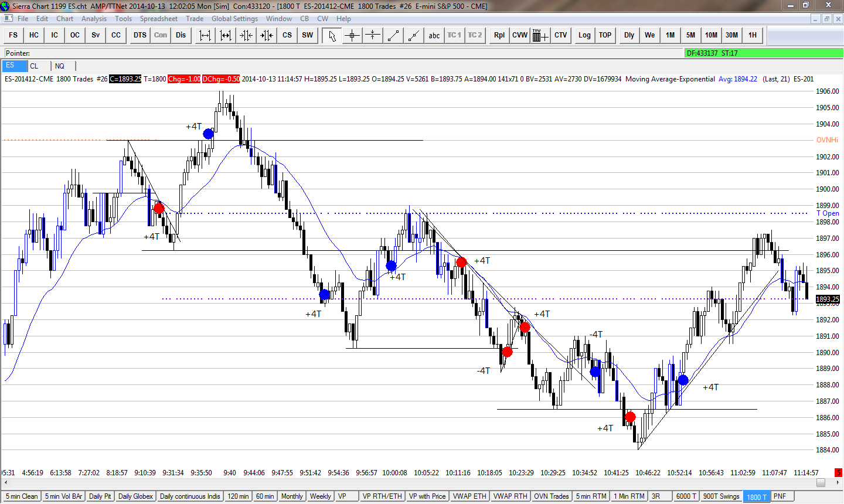Click the CTV toolbar button

pos(561,35)
